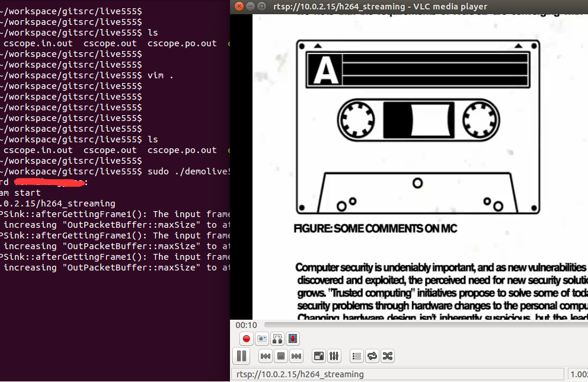Click 'sudo ./demolive' command line in terminal
588x382 pixels.
pyautogui.click(x=188, y=171)
